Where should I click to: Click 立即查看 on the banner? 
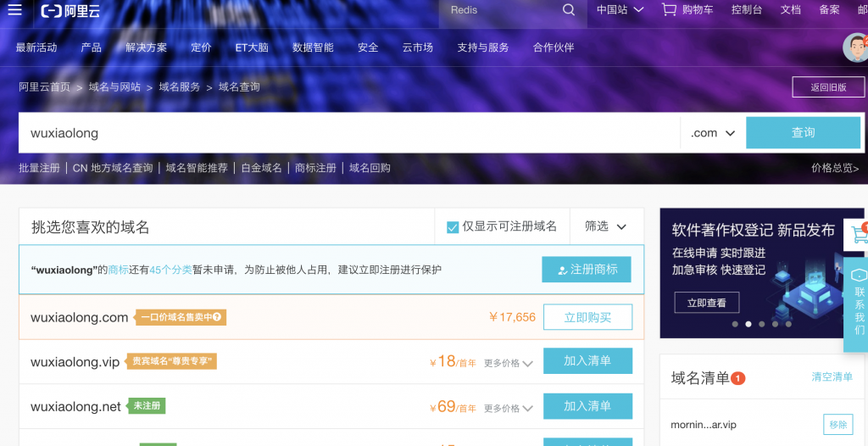click(x=706, y=303)
